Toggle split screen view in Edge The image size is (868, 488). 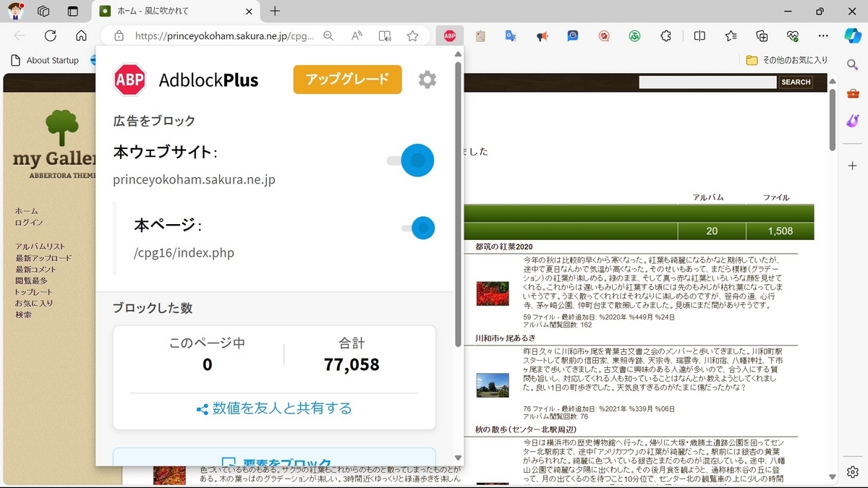tap(699, 35)
